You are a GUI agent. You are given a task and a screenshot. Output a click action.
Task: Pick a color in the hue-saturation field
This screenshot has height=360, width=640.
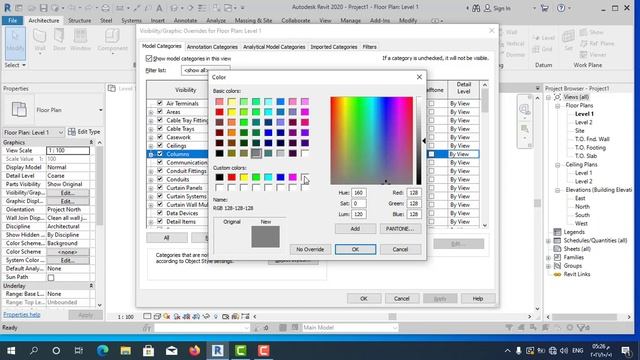pyautogui.click(x=371, y=140)
